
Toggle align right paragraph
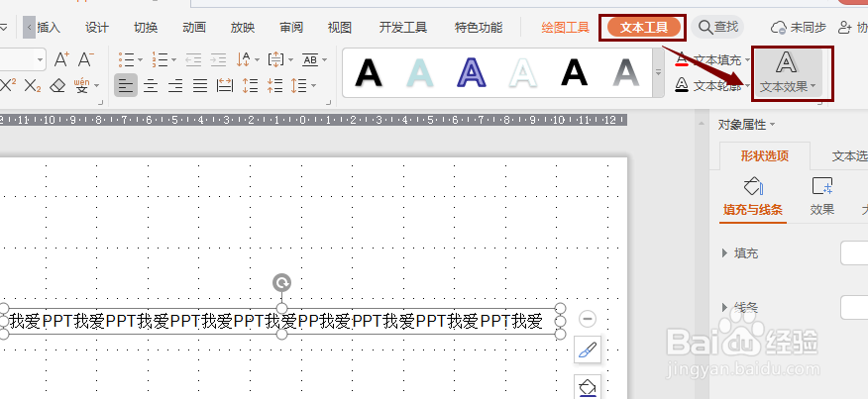coord(175,86)
